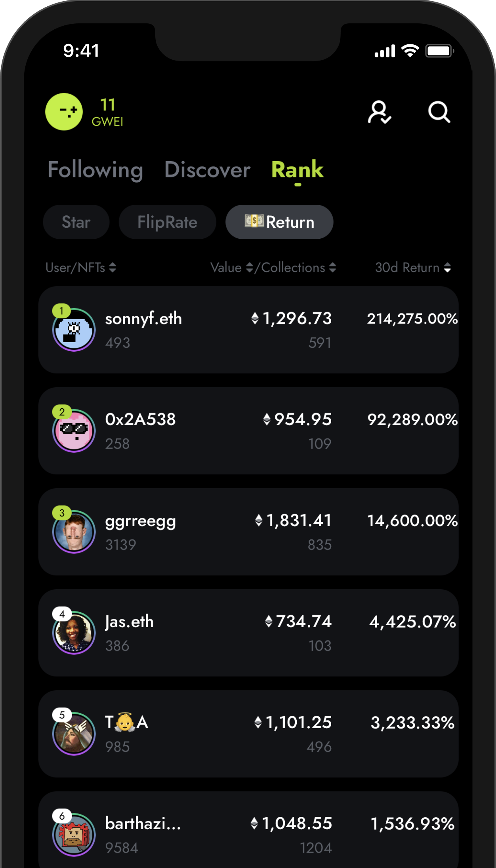The image size is (496, 868).
Task: Tap the pink sunglasses avatar of 0x2A538
Action: point(74,431)
